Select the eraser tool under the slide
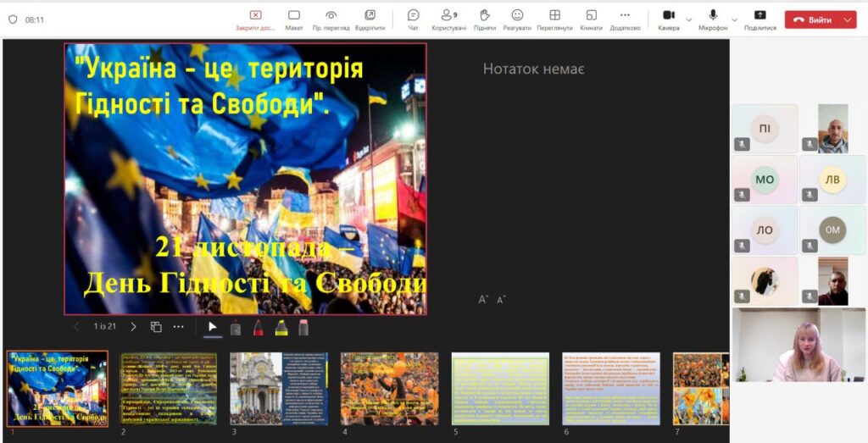The height and width of the screenshot is (443, 868). coord(303,327)
